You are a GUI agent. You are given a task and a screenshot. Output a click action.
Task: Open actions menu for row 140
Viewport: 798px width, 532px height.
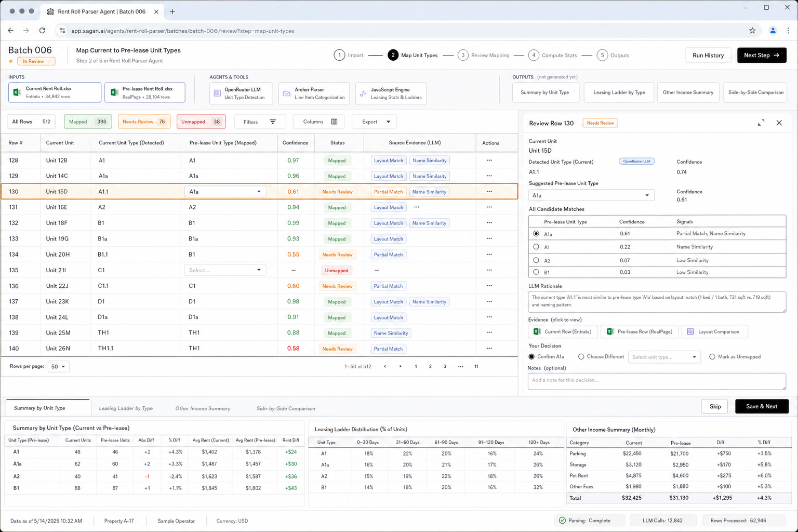coord(489,348)
